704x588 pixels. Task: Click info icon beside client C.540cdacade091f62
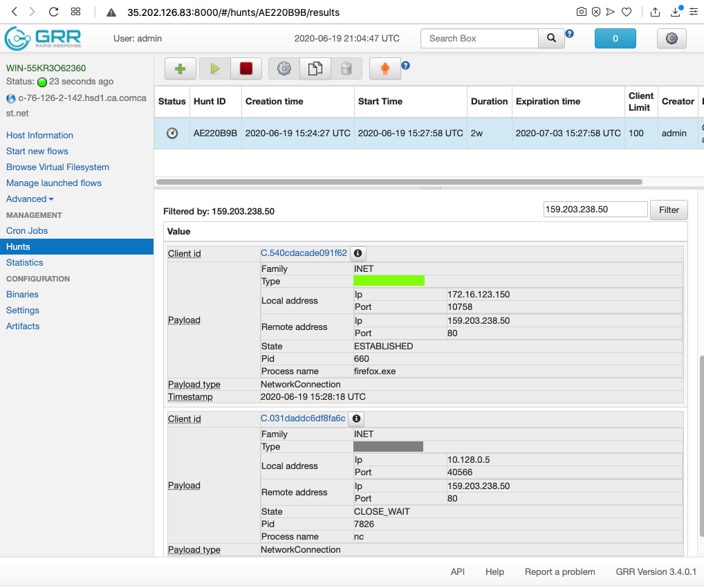click(x=358, y=253)
